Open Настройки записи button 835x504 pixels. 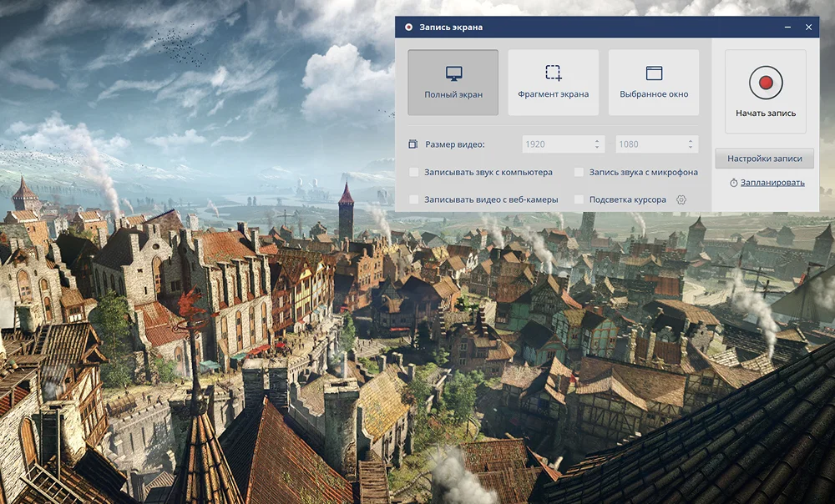coord(764,159)
